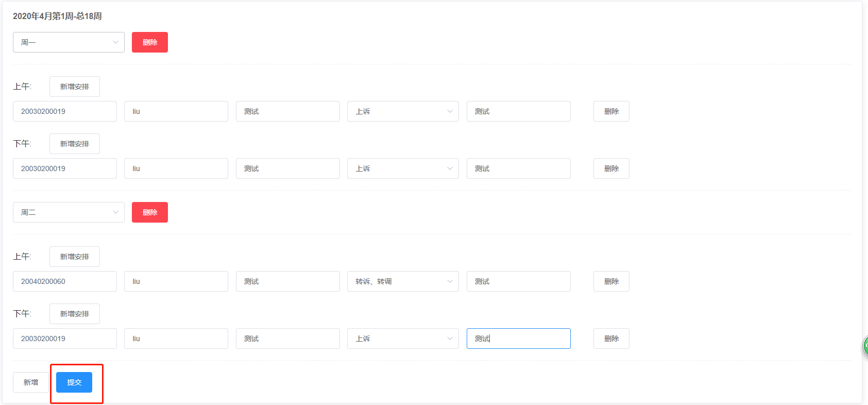Expand 上诉 dropdown in Monday afternoon row
Image resolution: width=868 pixels, height=405 pixels.
click(403, 168)
